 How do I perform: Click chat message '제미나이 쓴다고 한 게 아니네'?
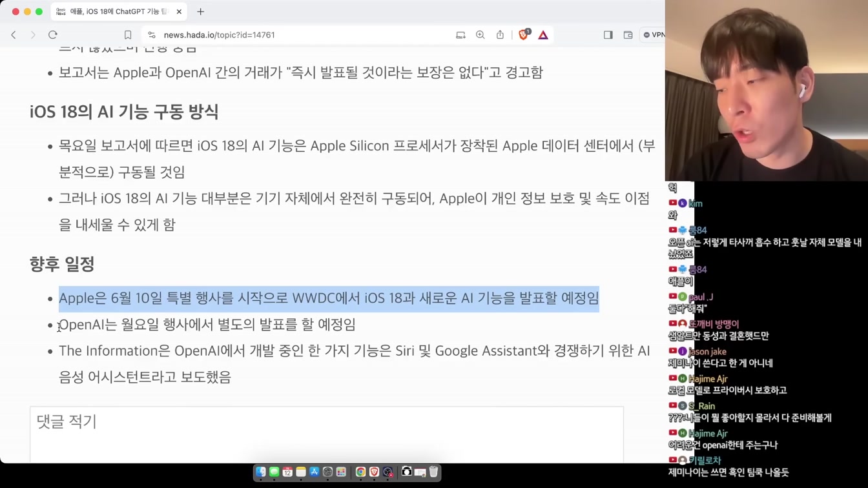click(x=720, y=363)
